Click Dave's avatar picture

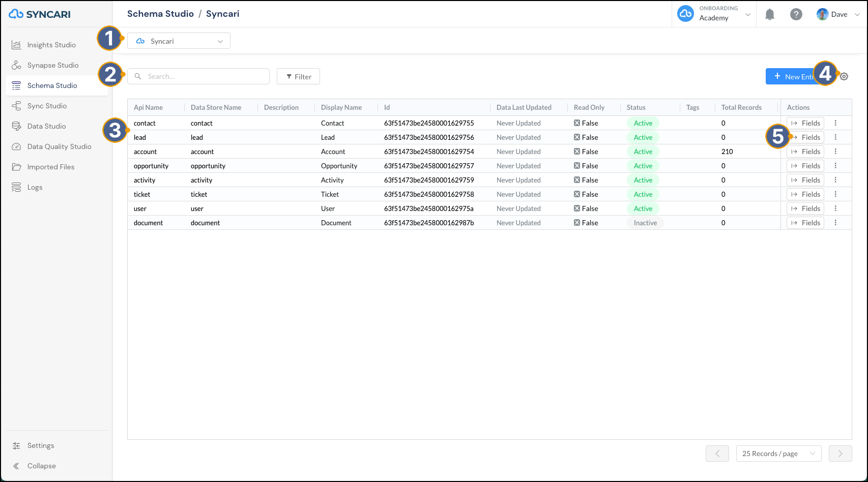pyautogui.click(x=822, y=14)
